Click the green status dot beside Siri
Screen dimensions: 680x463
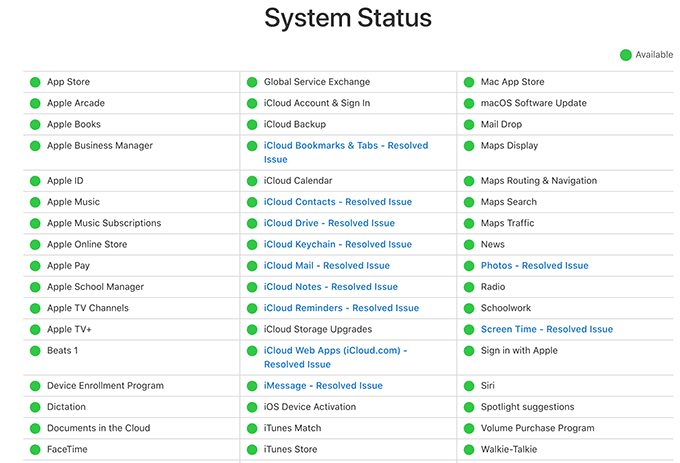click(x=469, y=386)
